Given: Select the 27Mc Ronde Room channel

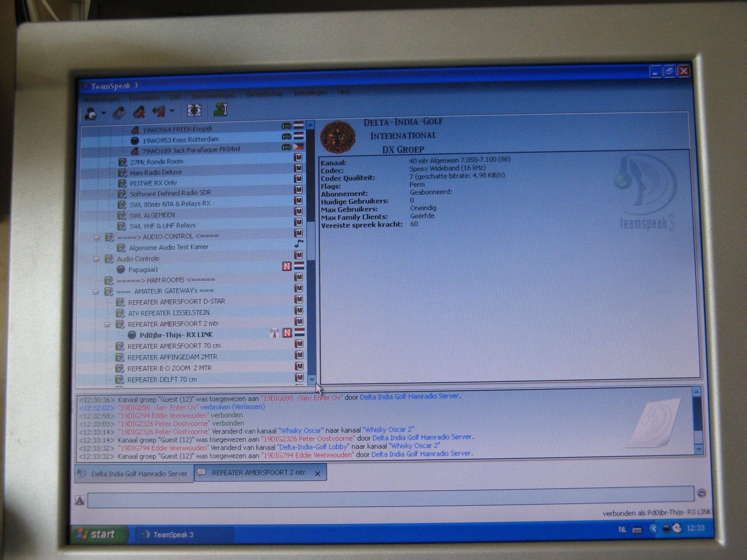Looking at the screenshot, I should point(157,162).
